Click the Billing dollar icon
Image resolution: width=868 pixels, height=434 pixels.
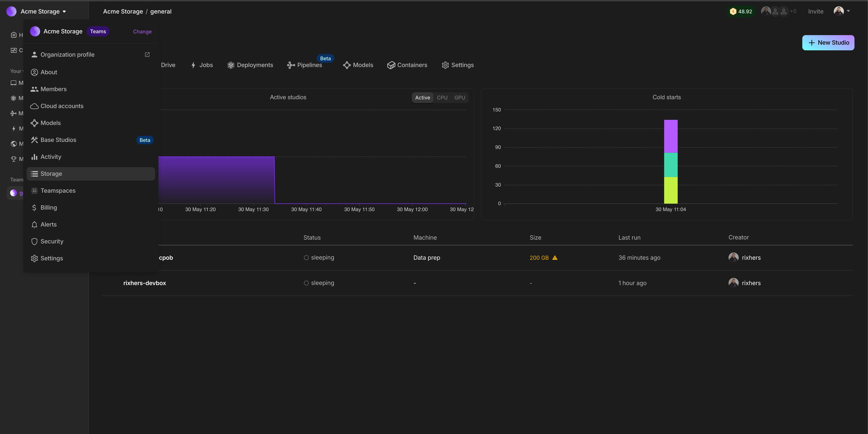pos(34,207)
